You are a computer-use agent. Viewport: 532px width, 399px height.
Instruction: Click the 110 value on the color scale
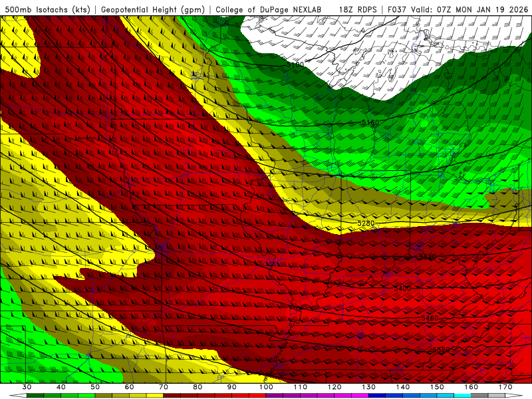coord(301,387)
